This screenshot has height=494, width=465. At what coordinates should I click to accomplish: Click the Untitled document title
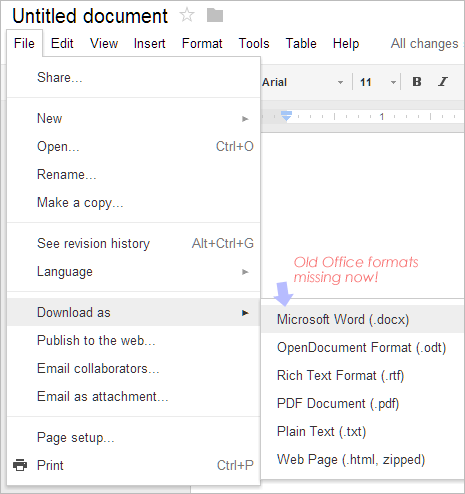[x=90, y=16]
